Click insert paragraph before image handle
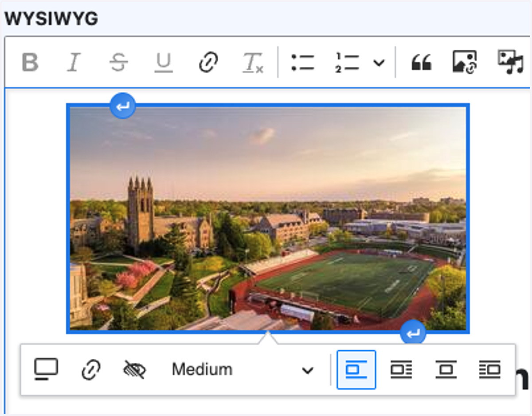This screenshot has height=416, width=532. (x=123, y=106)
